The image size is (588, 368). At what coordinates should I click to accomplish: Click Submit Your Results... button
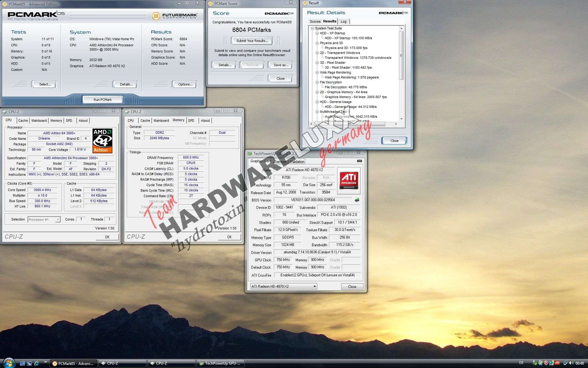[x=252, y=41]
